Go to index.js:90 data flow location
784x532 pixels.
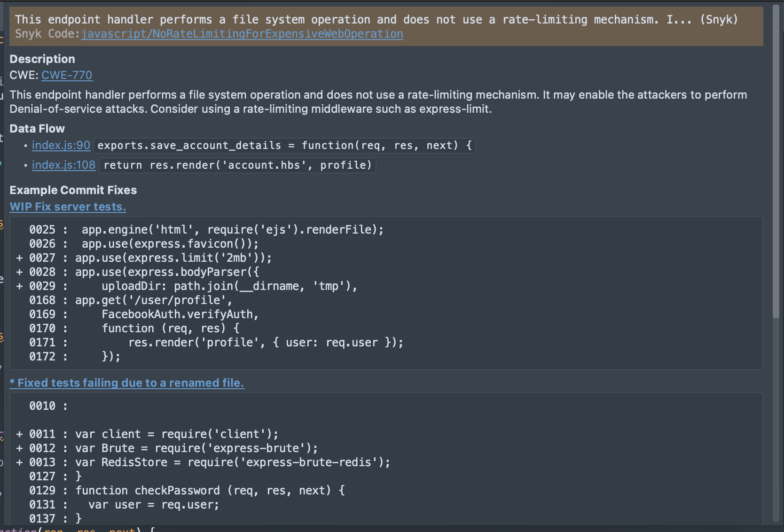click(61, 145)
